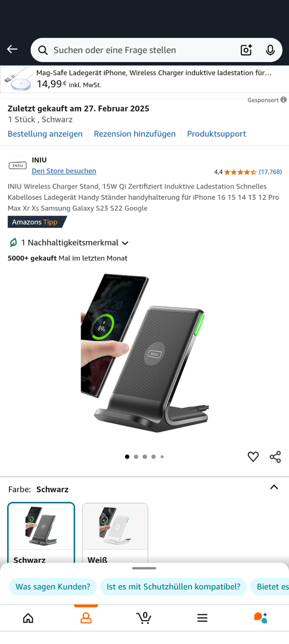Open Den Store besuchen link
The height and width of the screenshot is (644, 289).
pyautogui.click(x=64, y=171)
